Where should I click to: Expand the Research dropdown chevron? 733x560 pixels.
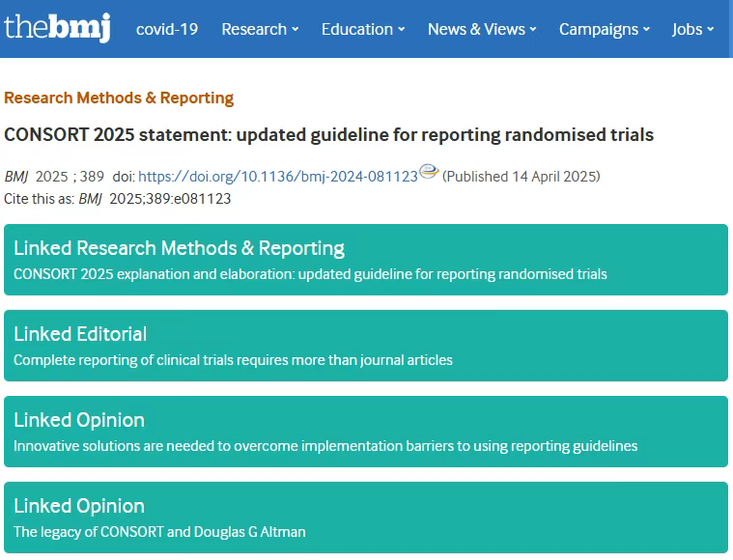pos(295,30)
